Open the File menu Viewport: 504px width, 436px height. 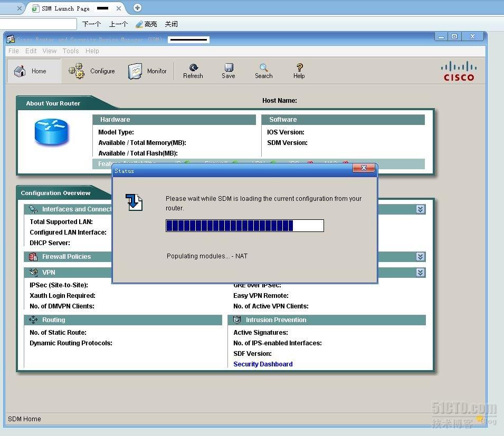point(14,51)
